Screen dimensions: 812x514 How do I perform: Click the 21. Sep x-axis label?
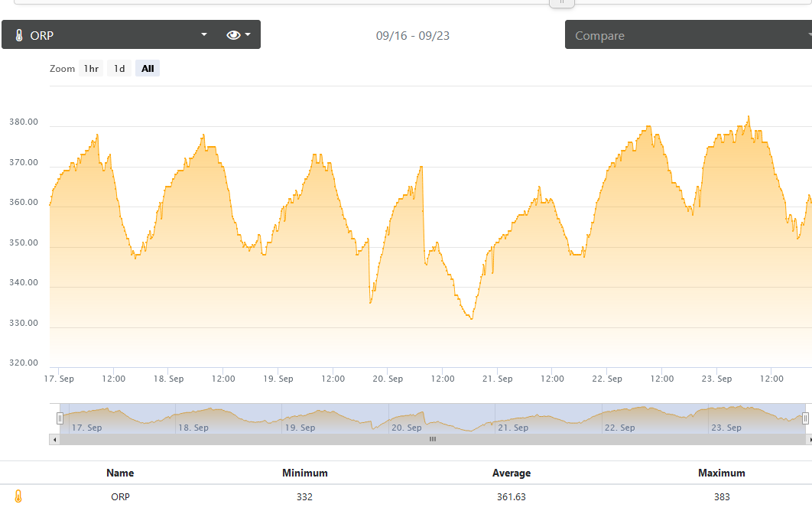[x=498, y=379]
